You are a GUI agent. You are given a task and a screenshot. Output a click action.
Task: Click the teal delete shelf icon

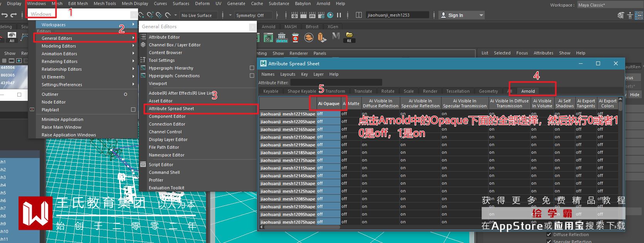click(x=282, y=37)
